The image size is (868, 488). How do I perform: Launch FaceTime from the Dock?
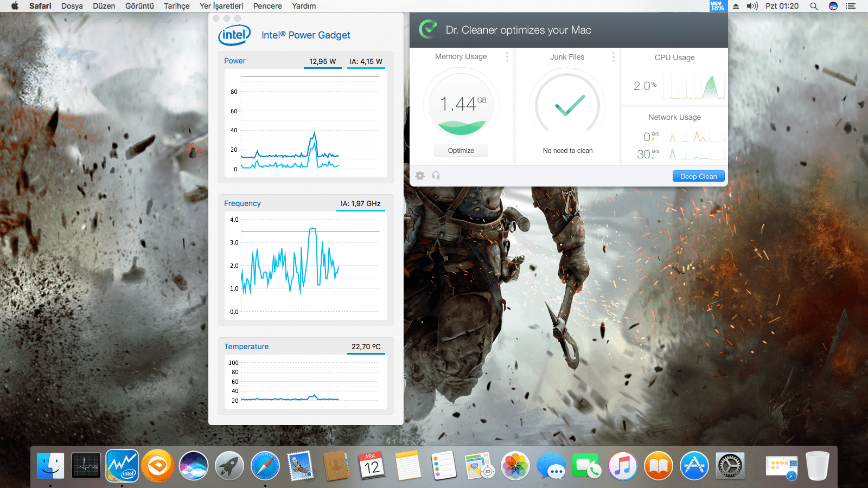(x=586, y=466)
